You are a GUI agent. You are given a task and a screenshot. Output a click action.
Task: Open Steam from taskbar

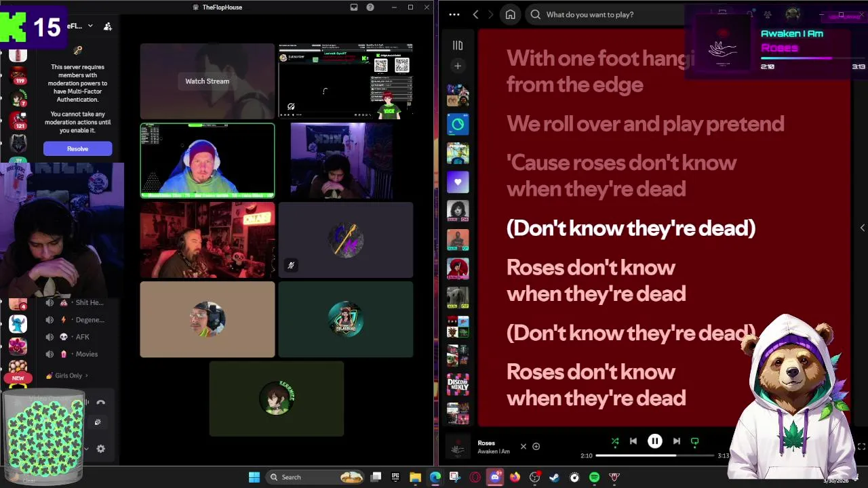click(554, 477)
